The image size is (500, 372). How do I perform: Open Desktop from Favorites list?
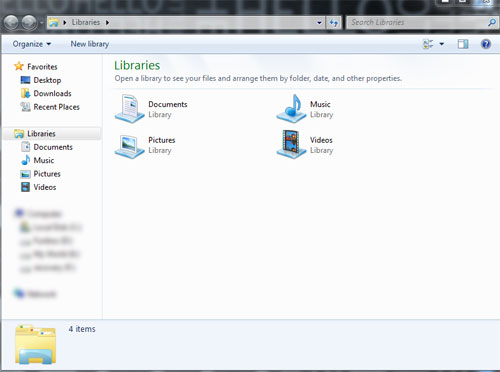(47, 80)
